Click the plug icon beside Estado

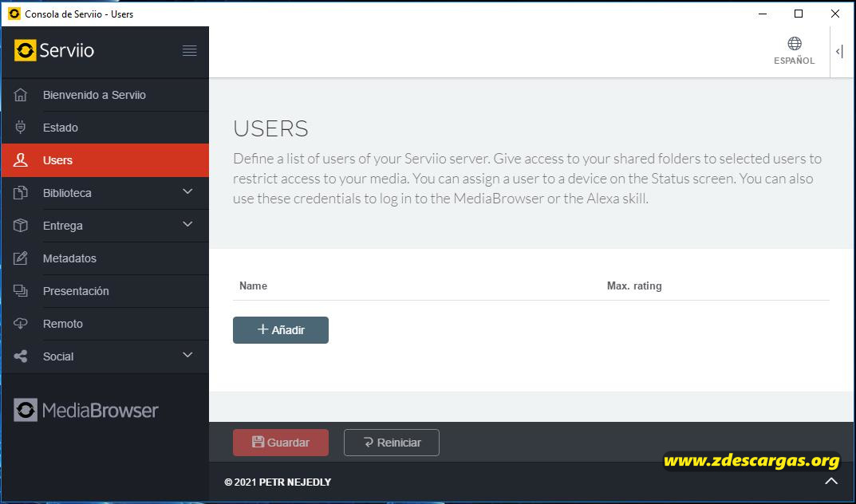[x=20, y=127]
